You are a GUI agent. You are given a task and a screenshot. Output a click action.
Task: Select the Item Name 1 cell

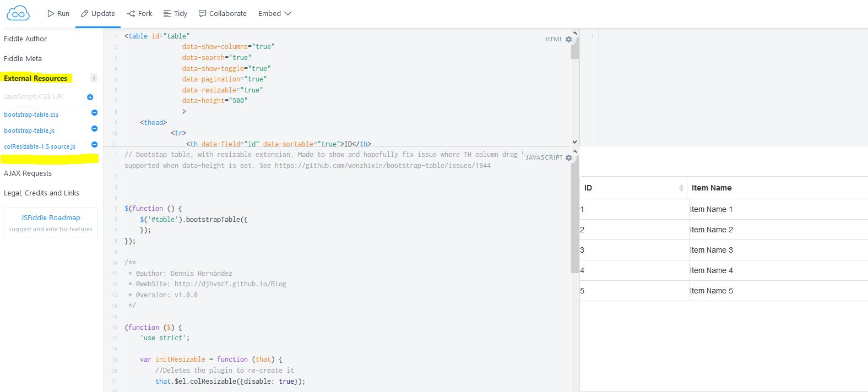(x=778, y=209)
